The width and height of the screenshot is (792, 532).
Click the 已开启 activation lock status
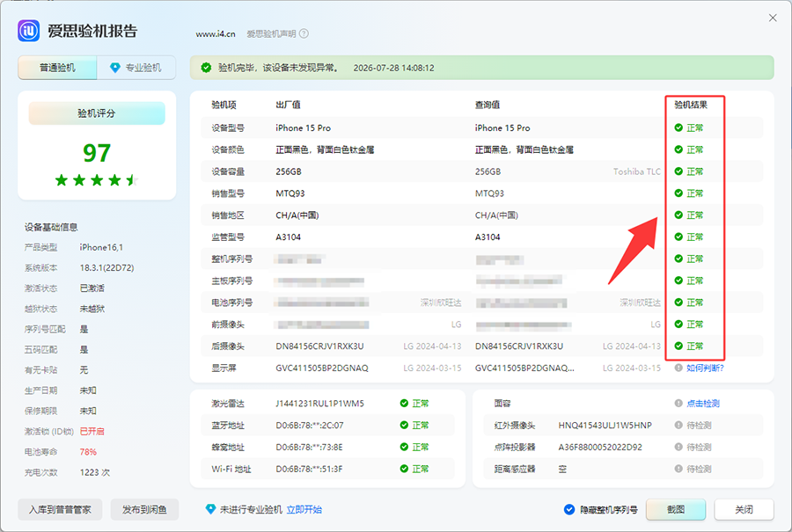click(x=92, y=431)
